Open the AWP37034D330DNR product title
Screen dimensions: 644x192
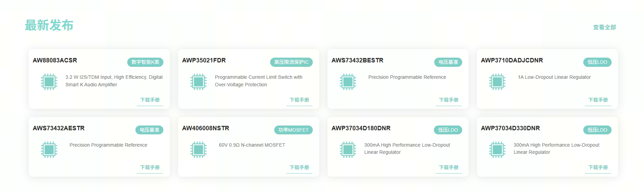510,128
